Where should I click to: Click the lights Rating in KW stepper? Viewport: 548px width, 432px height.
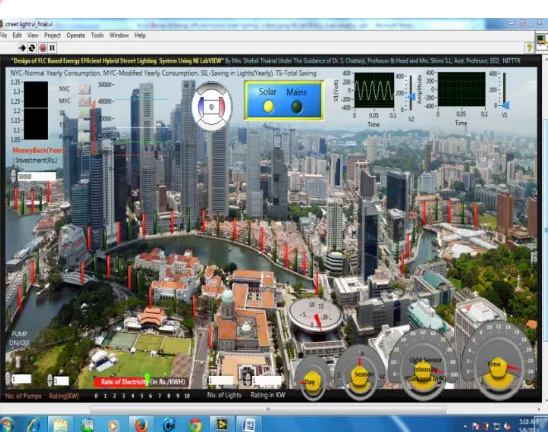(248, 380)
